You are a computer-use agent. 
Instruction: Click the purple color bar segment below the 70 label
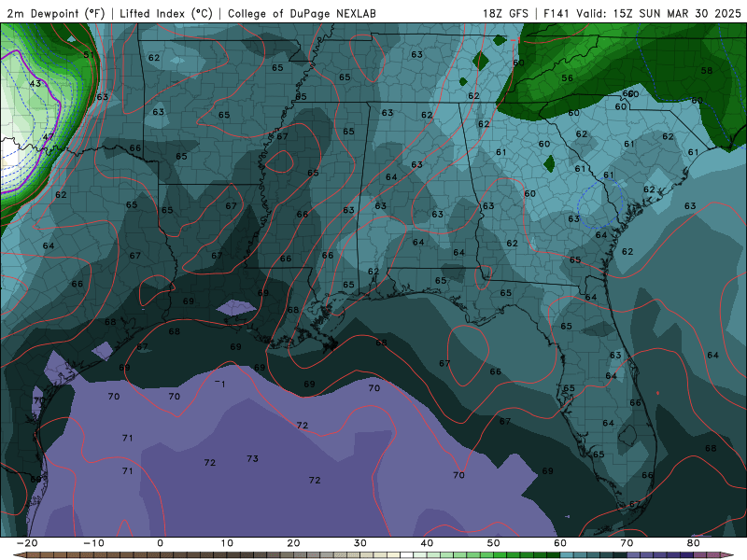(x=634, y=555)
